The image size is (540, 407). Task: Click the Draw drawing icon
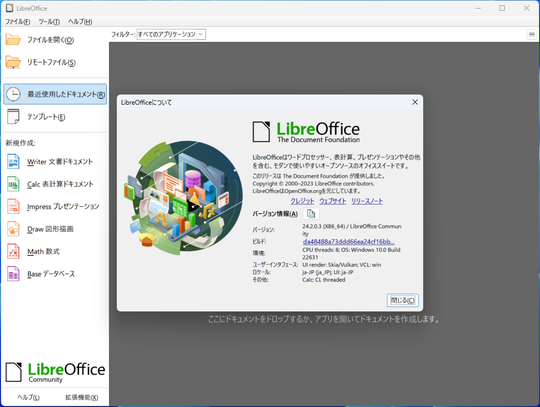click(13, 229)
